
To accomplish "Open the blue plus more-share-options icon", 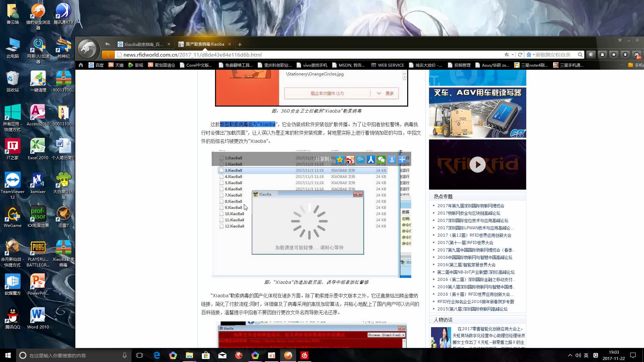I will pyautogui.click(x=402, y=160).
